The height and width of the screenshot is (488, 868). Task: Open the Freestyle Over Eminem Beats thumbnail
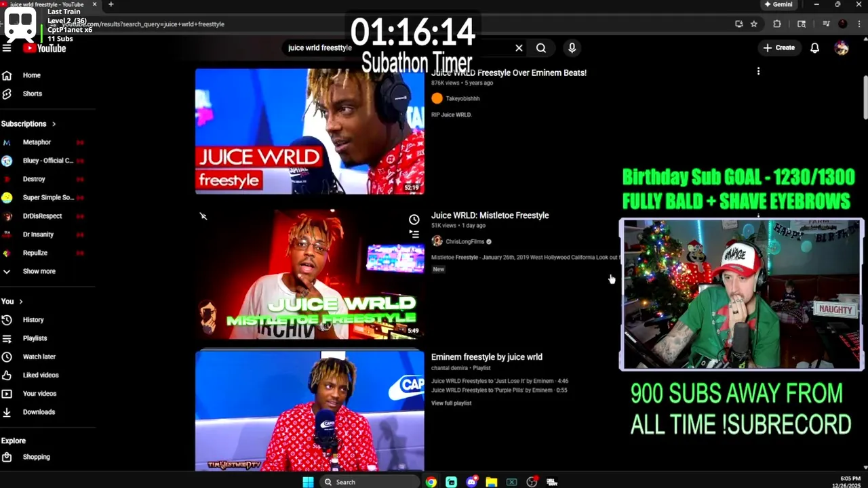tap(310, 131)
